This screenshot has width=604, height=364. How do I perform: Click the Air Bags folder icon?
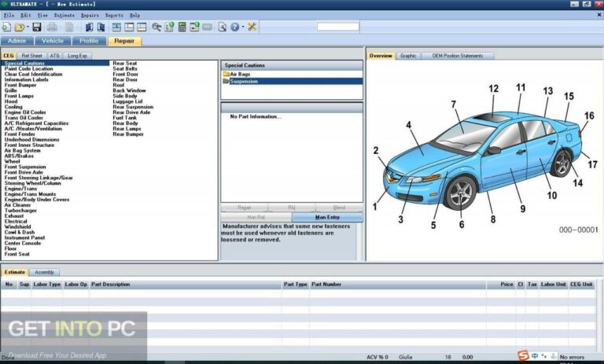coord(226,74)
